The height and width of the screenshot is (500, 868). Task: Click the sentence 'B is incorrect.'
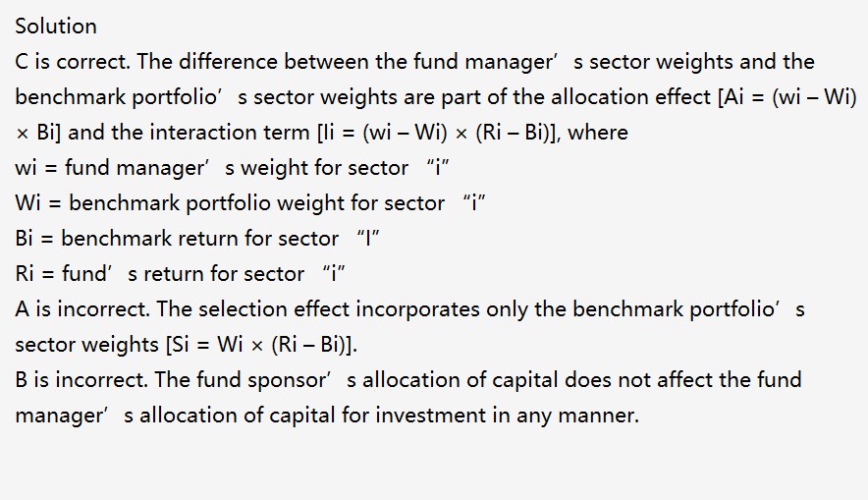click(81, 380)
